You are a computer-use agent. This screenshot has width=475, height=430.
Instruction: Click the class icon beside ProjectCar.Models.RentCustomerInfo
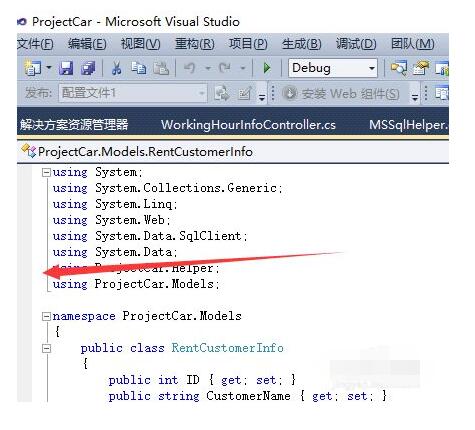click(28, 151)
